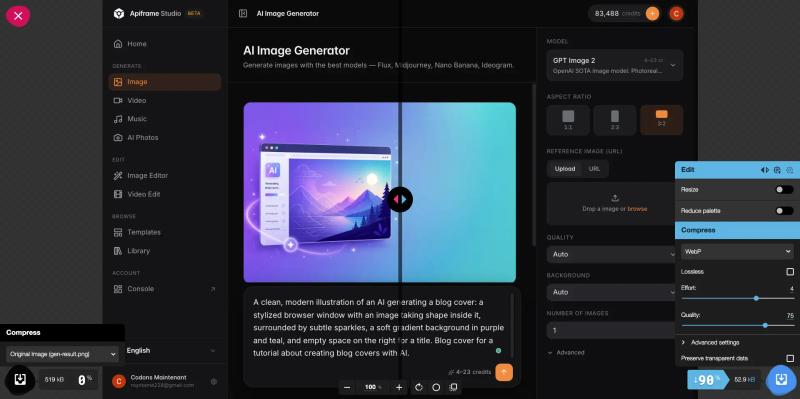The width and height of the screenshot is (800, 399).
Task: Click the orange plus add credits button
Action: [652, 14]
